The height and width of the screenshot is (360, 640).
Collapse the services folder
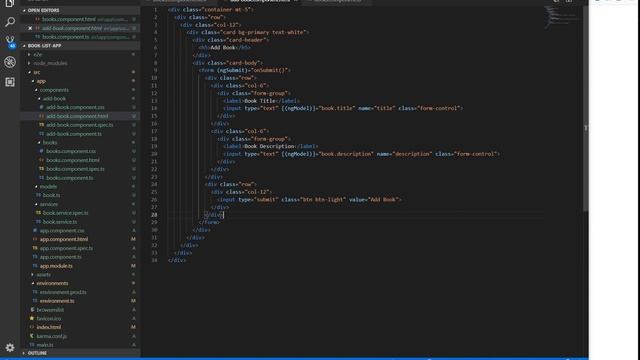tap(36, 204)
